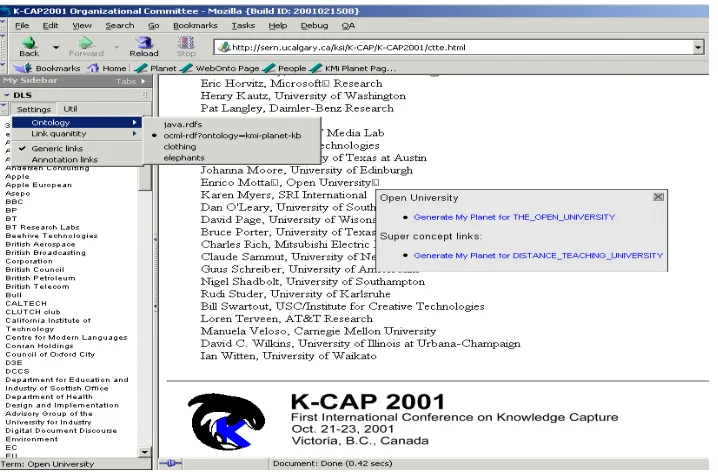The image size is (718, 472).
Task: Select the ocml-rdf kmi-planet-kb ontology option
Action: point(232,136)
